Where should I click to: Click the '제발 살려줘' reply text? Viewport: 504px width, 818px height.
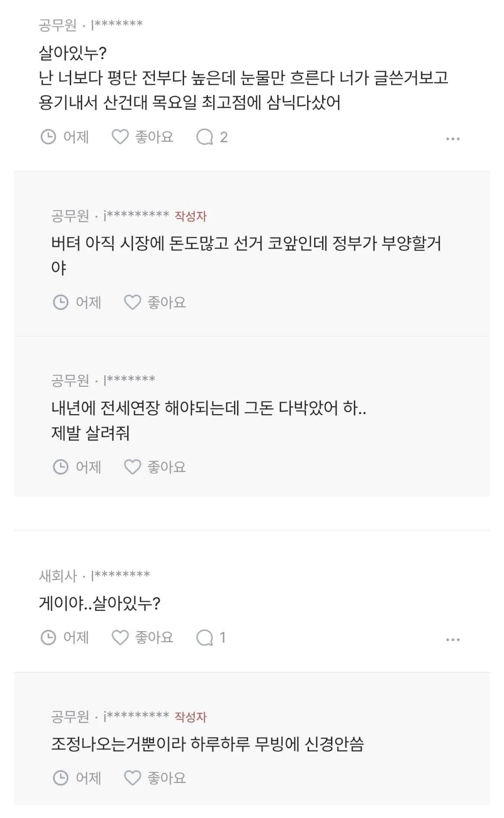coord(90,433)
